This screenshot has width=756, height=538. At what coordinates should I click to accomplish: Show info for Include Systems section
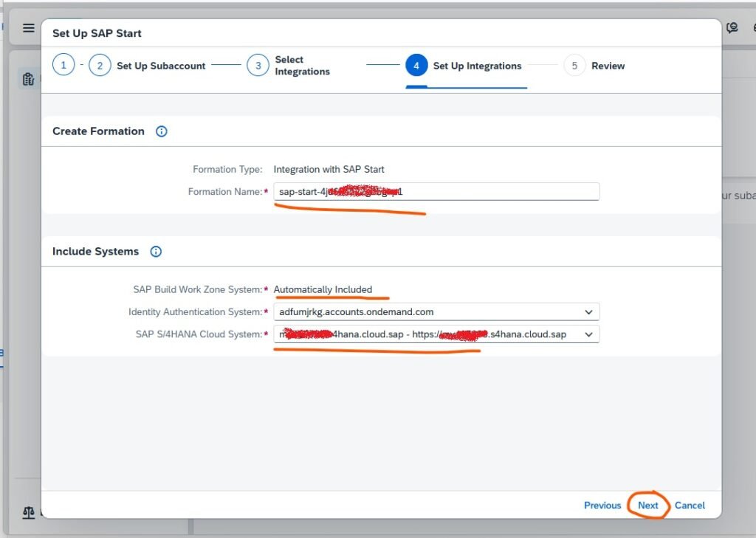[156, 252]
